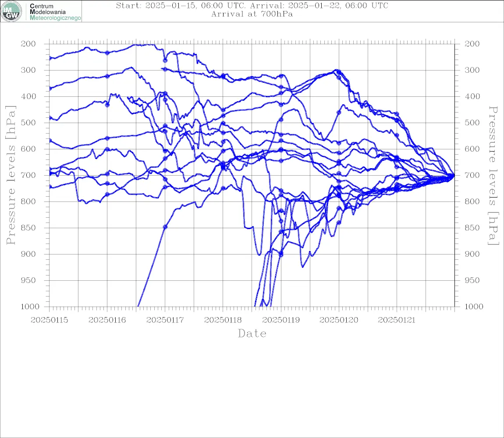Click the left axis 500 label

tap(28, 123)
